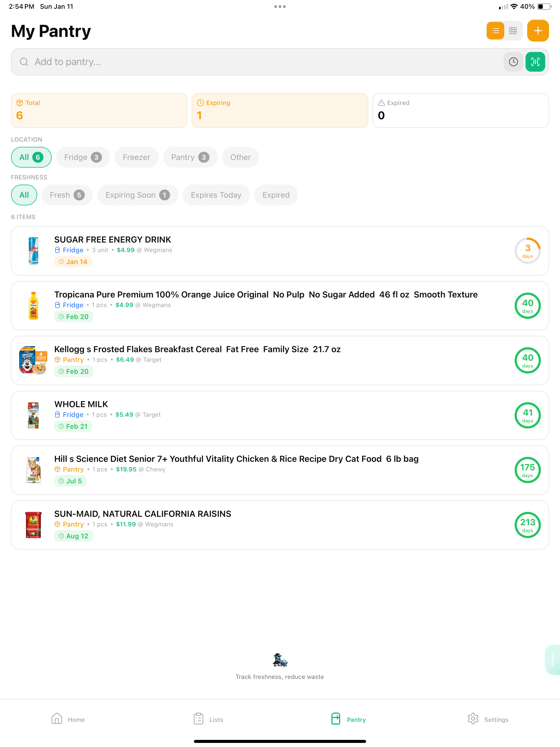Tap Tropicana's Feb 20 date badge
560x747 pixels.
(74, 317)
